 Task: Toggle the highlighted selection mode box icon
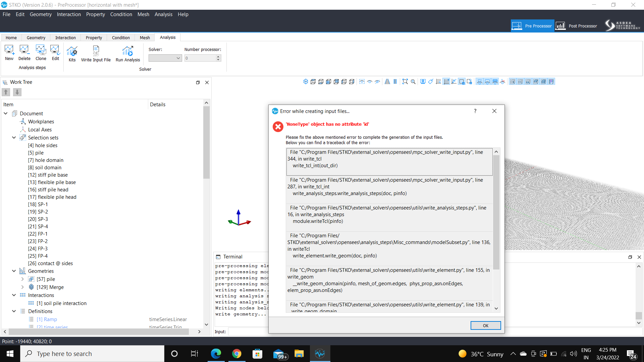pos(462,81)
